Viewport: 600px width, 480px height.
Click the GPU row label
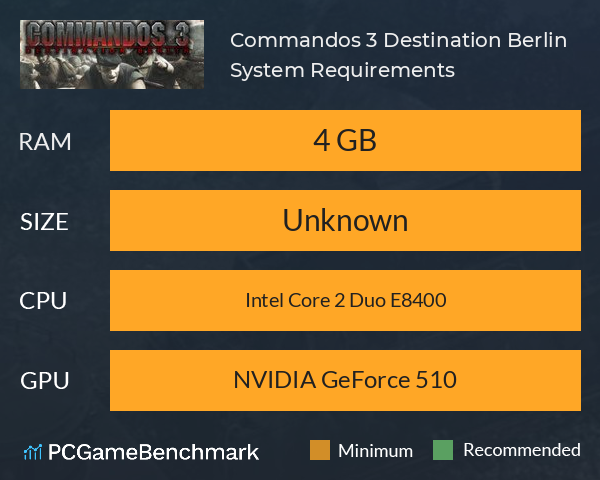point(44,381)
